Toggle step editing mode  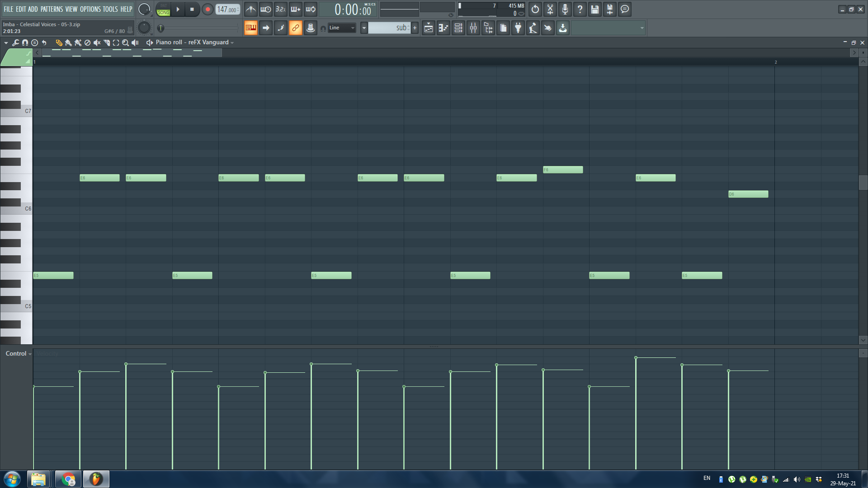281,28
